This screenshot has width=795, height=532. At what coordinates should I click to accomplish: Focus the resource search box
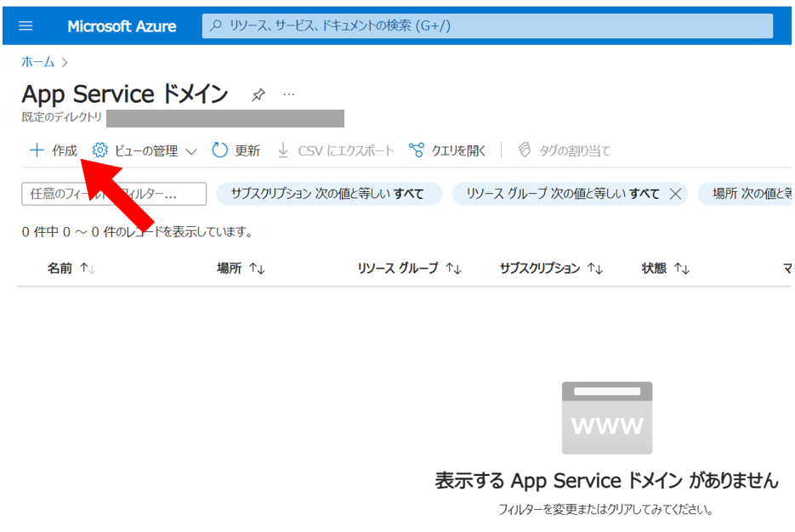pos(487,25)
